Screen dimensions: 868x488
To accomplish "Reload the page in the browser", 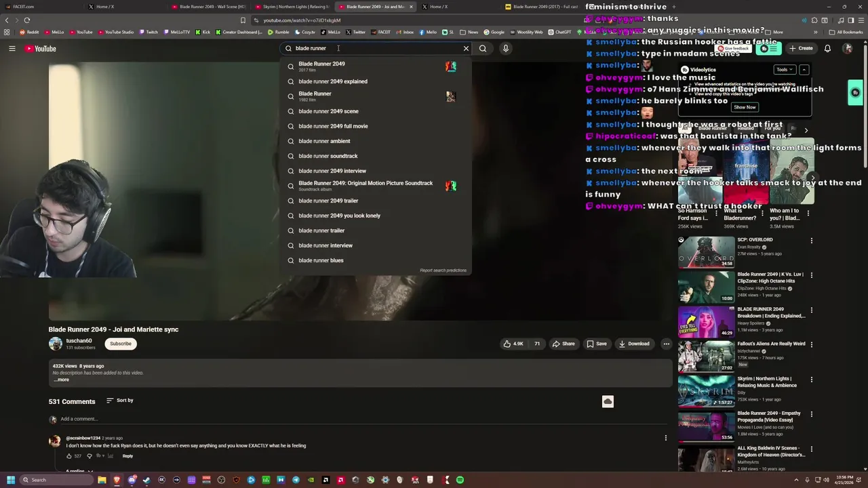I will (x=26, y=20).
